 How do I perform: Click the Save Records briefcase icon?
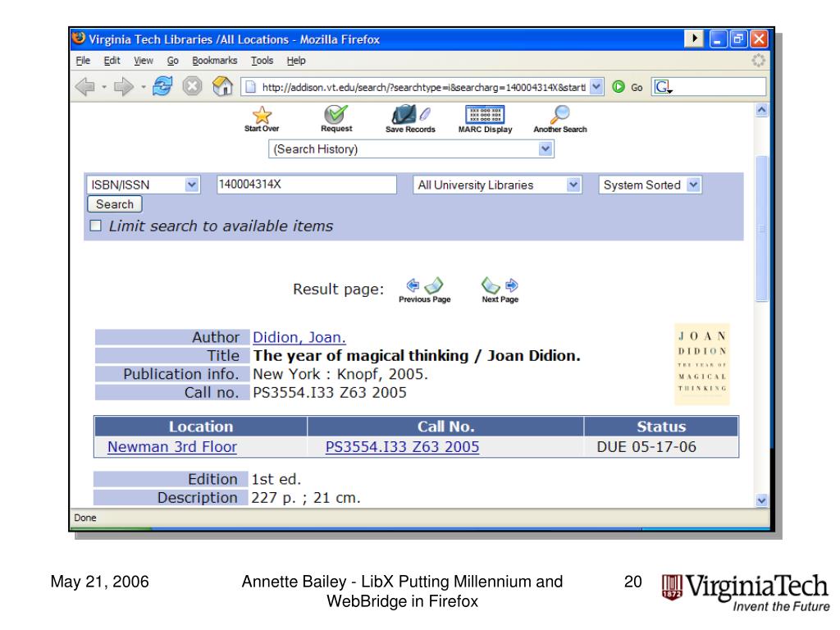point(410,114)
